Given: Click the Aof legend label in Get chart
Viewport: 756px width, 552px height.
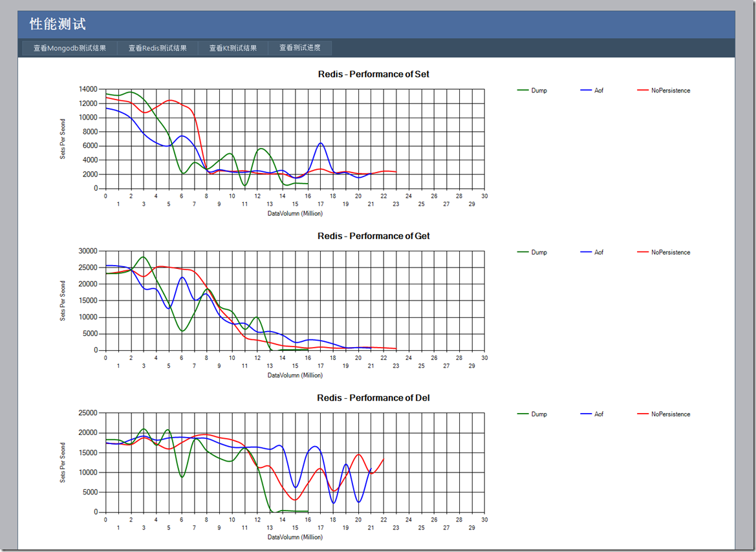Looking at the screenshot, I should coord(599,253).
